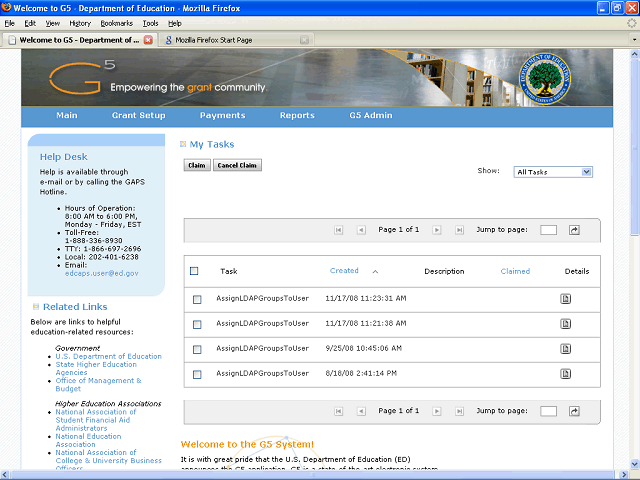
Task: Click the G5 logo in the banner
Action: [82, 78]
